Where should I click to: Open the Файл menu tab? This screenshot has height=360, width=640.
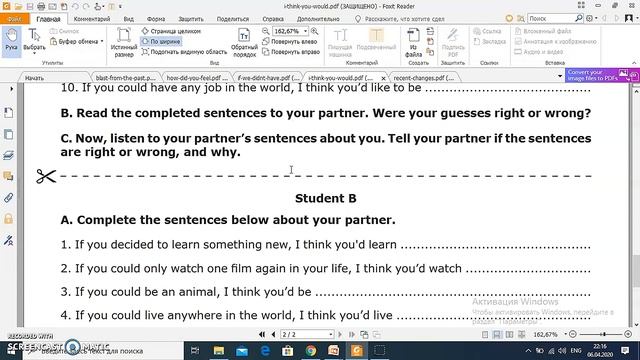pyautogui.click(x=15, y=19)
